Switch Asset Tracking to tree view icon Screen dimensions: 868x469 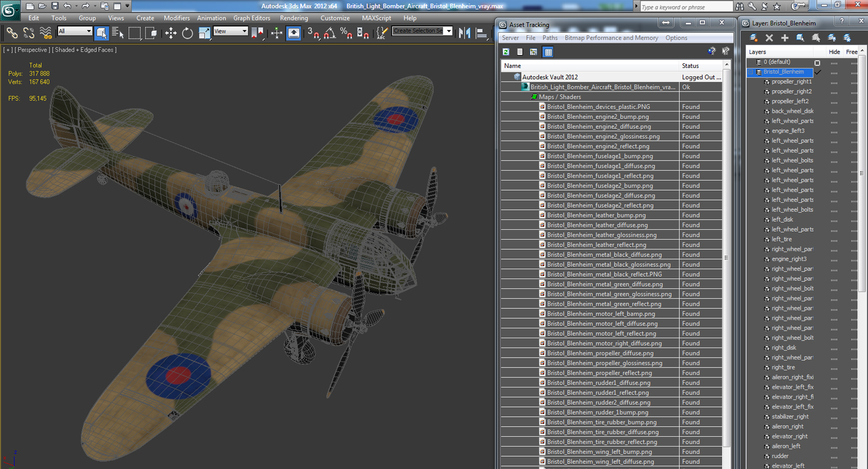coord(534,52)
